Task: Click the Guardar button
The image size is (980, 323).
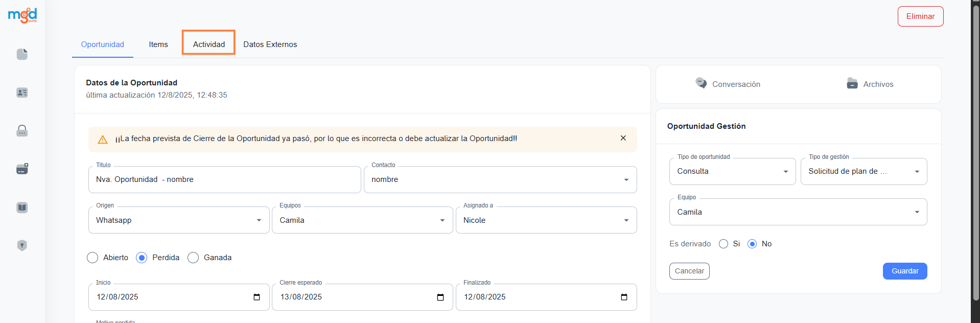Action: click(x=904, y=271)
